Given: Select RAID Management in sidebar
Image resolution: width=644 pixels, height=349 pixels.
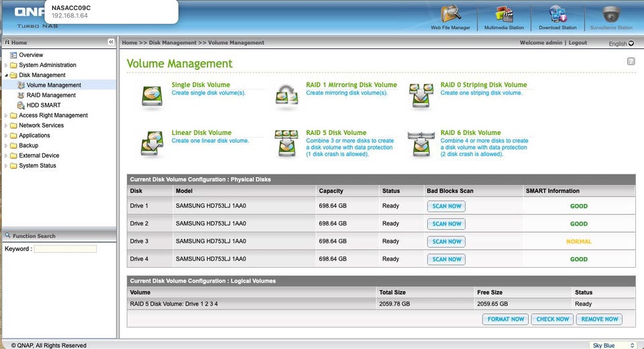Looking at the screenshot, I should pos(51,95).
